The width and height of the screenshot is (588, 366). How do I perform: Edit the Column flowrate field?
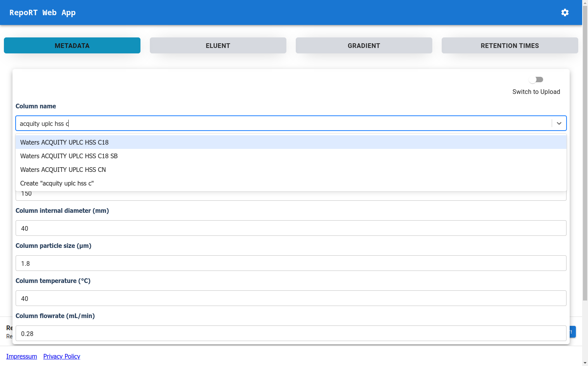click(291, 333)
